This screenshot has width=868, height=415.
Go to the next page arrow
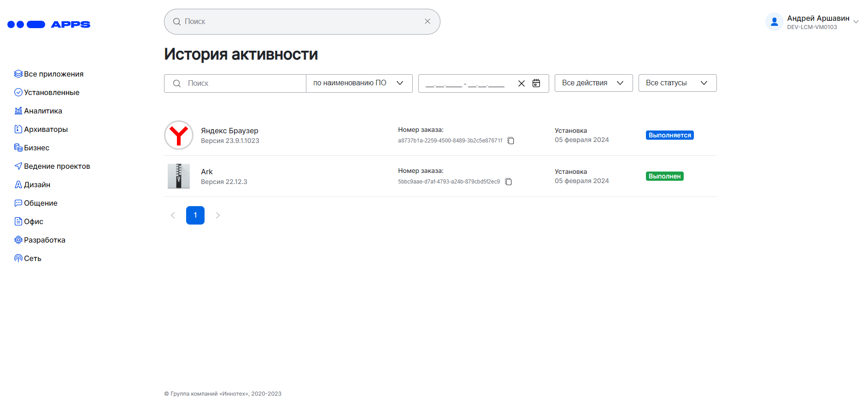click(x=218, y=215)
